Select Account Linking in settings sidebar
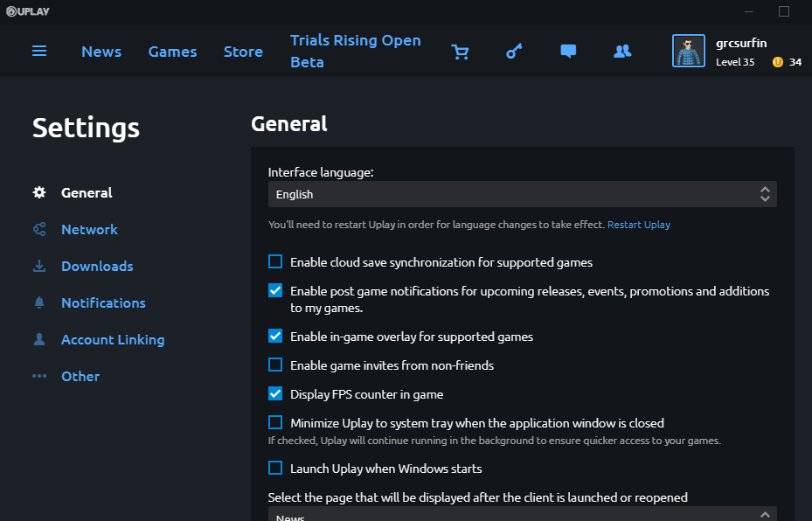The width and height of the screenshot is (812, 521). coord(113,339)
